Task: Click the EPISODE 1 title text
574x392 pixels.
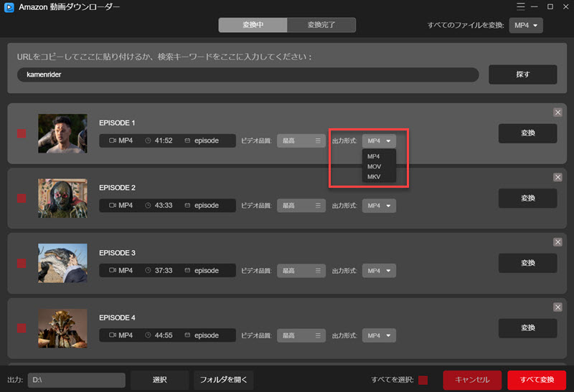Action: point(117,123)
